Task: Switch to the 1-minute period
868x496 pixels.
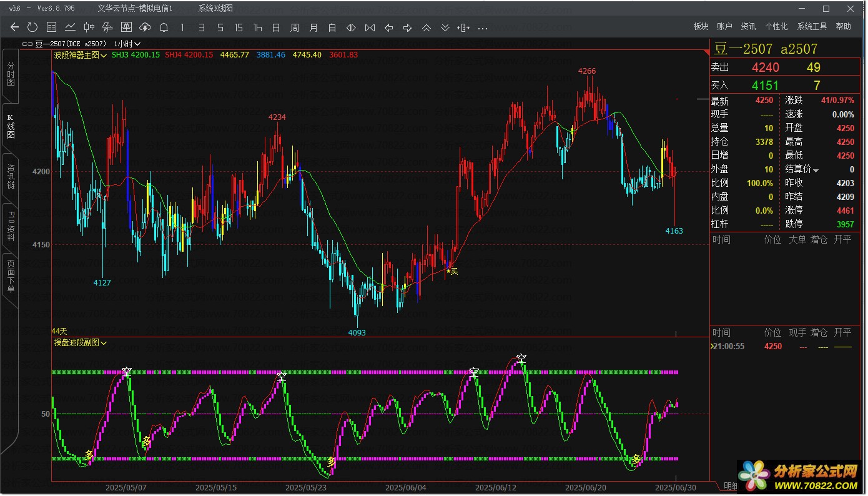Action: (182, 27)
